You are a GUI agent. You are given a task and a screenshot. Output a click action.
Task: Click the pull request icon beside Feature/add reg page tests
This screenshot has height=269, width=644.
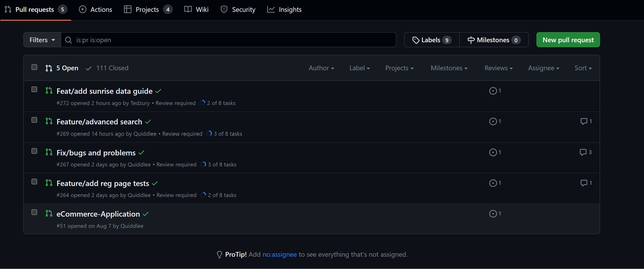(x=49, y=183)
